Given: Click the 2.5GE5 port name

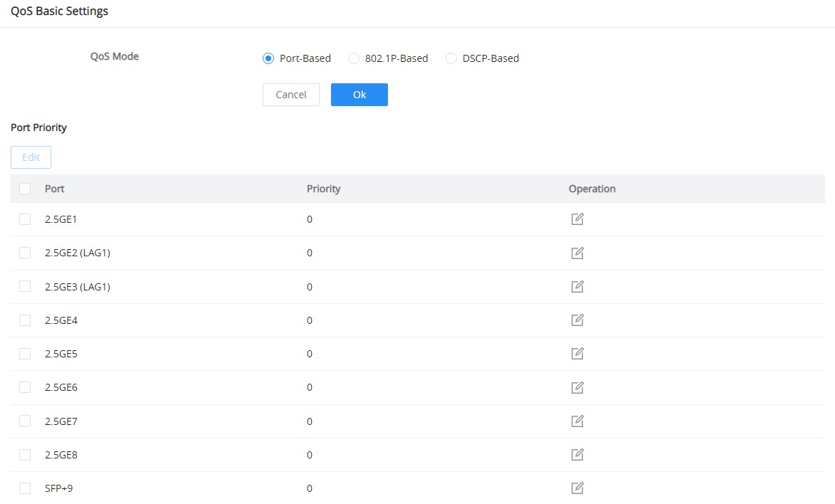Looking at the screenshot, I should click(x=61, y=354).
